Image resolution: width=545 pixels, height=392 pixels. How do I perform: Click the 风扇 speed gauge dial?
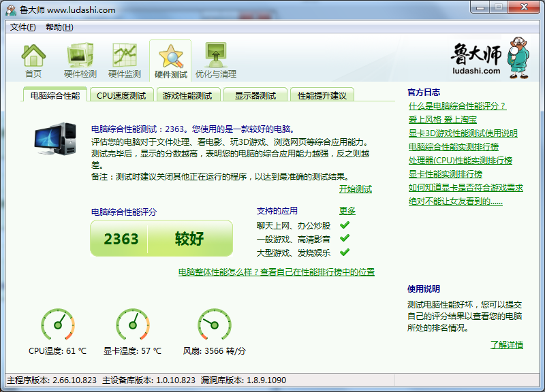[215, 325]
